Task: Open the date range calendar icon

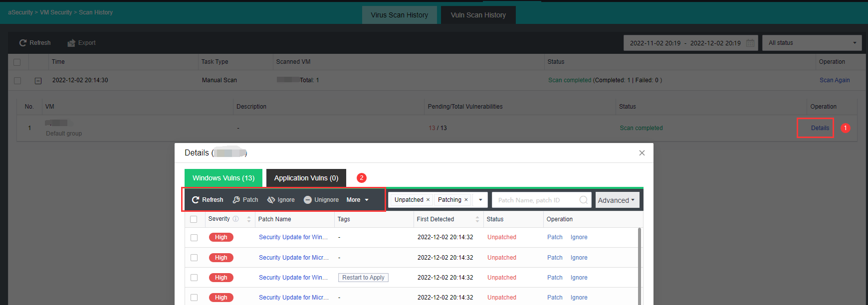Action: (x=750, y=43)
